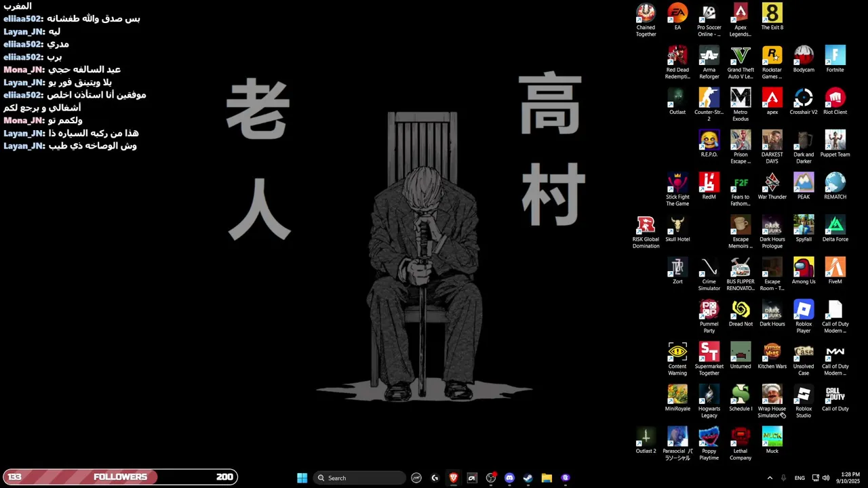Image resolution: width=868 pixels, height=488 pixels.
Task: Show hidden system tray icons
Action: pyautogui.click(x=770, y=478)
